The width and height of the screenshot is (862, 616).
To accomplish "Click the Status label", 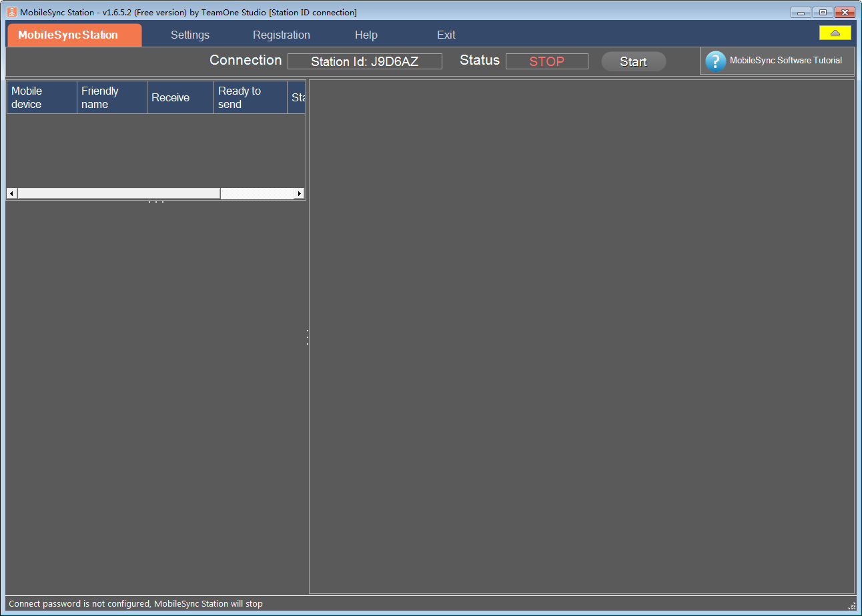I will (x=480, y=60).
